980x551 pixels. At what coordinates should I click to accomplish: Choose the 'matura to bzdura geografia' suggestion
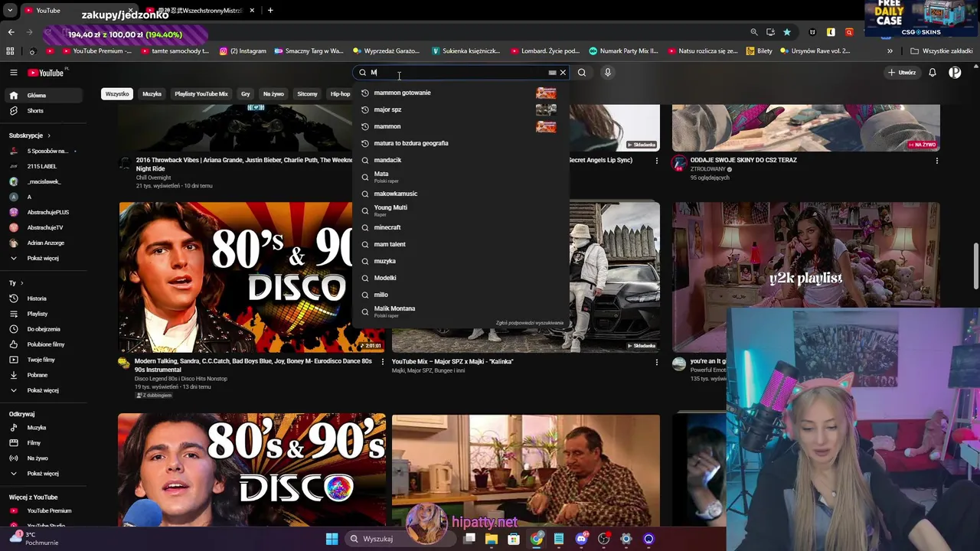(x=459, y=143)
